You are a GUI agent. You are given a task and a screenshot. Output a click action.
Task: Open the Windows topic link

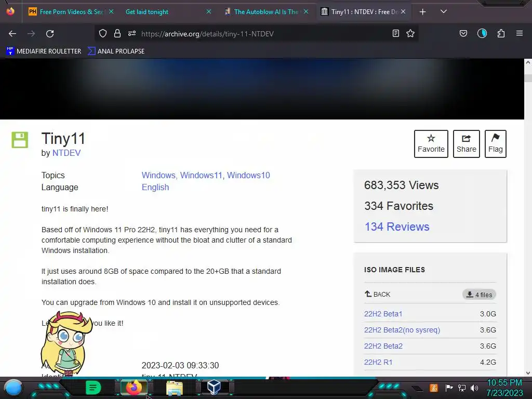[158, 176]
